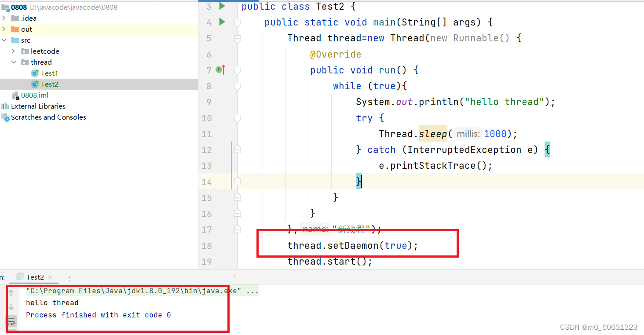The height and width of the screenshot is (335, 644).
Task: Close the Test2 run tab
Action: coord(50,277)
